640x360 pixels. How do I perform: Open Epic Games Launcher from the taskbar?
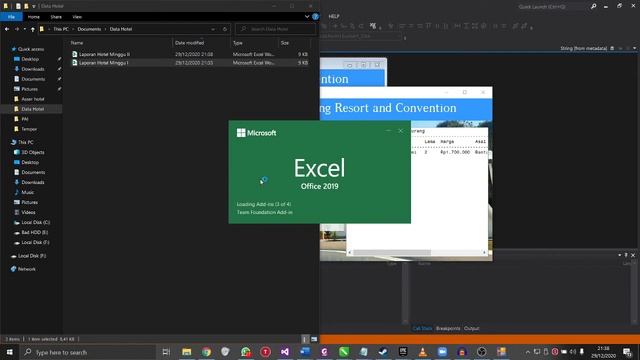point(403,352)
